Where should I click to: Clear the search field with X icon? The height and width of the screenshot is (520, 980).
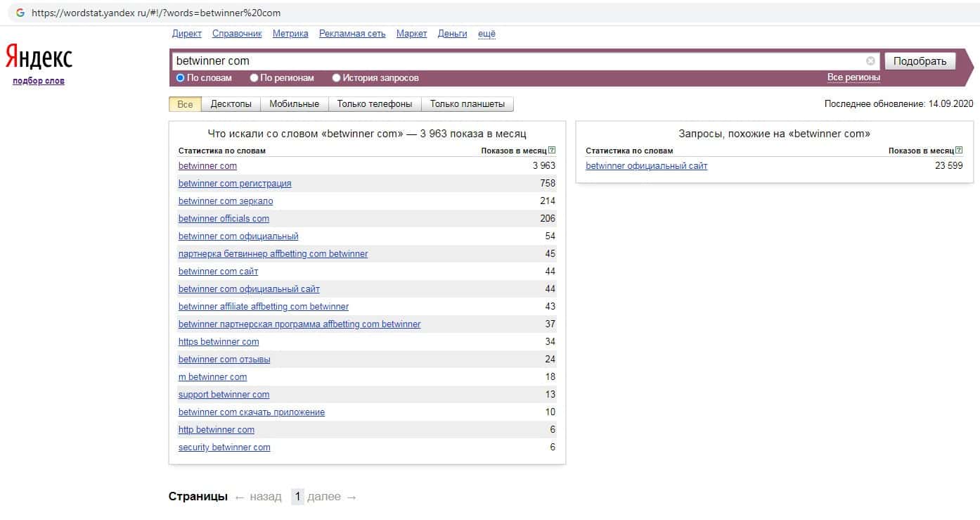click(870, 61)
